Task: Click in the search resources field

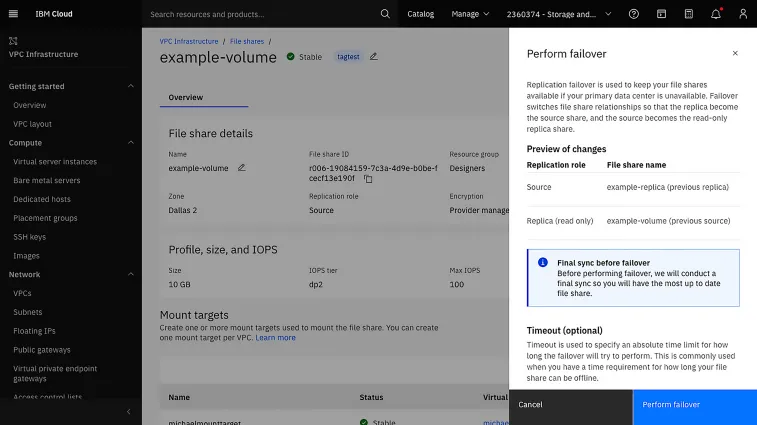Action: [260, 14]
